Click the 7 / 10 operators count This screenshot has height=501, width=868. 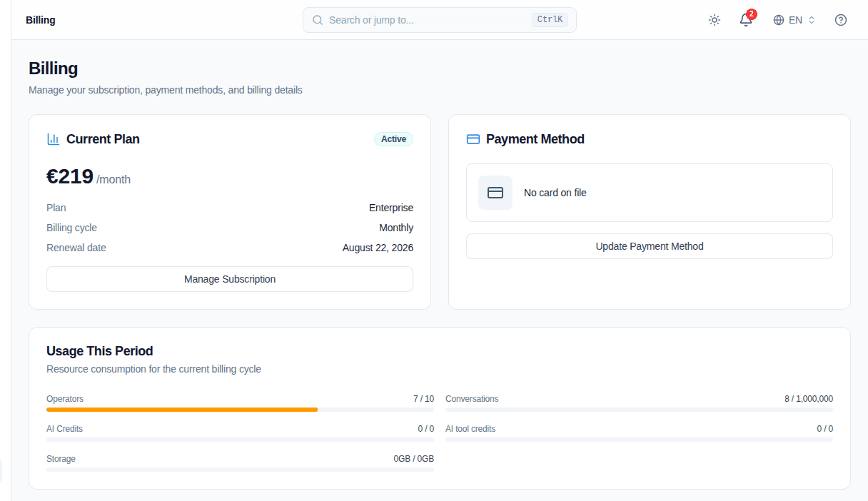(x=423, y=399)
